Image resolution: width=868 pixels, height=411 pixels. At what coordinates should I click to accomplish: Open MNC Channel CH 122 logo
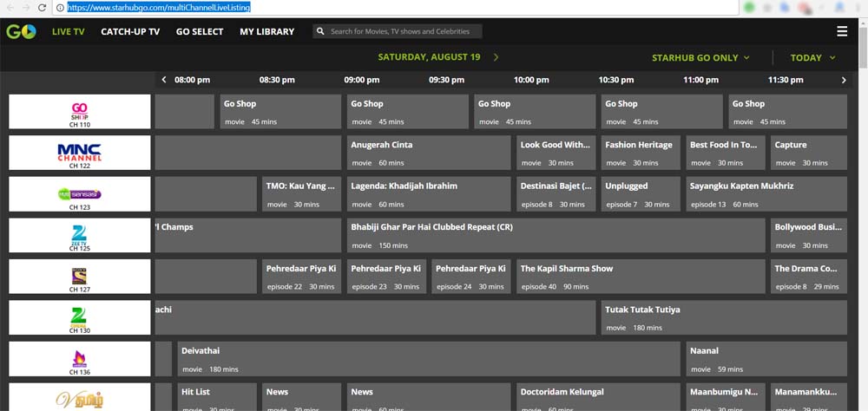tap(80, 153)
